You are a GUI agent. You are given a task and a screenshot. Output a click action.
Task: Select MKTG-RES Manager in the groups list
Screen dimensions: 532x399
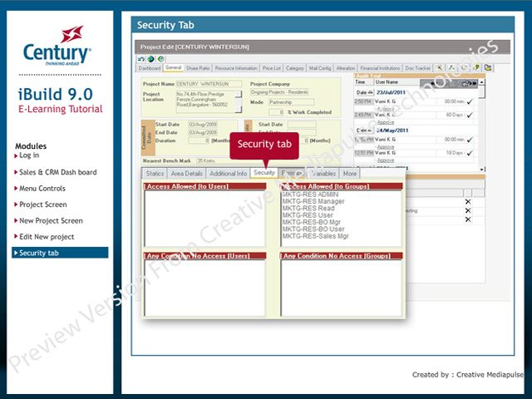(x=313, y=201)
